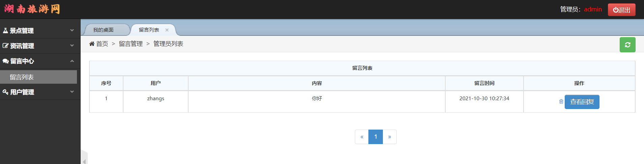Click the 留言中心 speech bubble icon
The image size is (644, 164).
click(5, 61)
